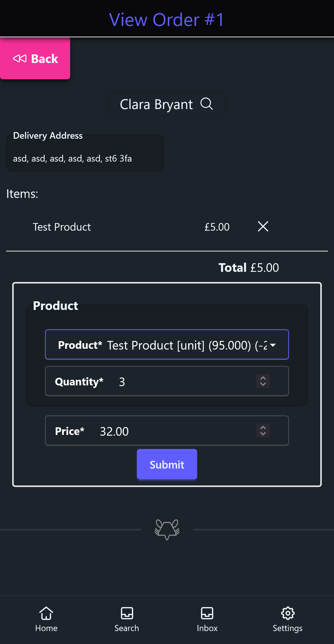Viewport: 334px width, 644px height.
Task: Click the Product dropdown caret arrow
Action: click(x=273, y=345)
